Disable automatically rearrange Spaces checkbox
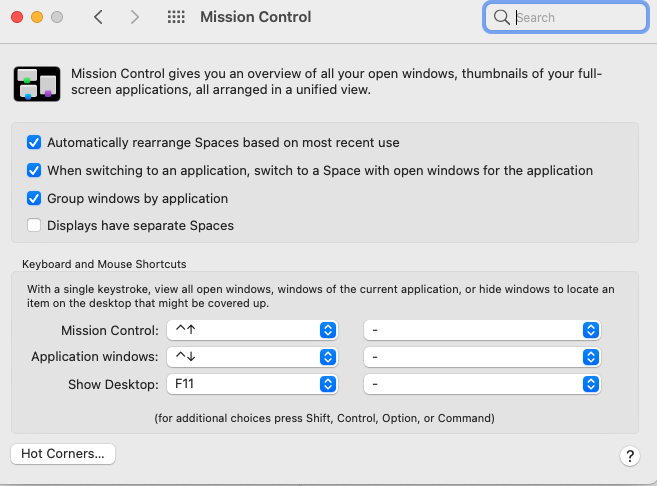 click(34, 143)
